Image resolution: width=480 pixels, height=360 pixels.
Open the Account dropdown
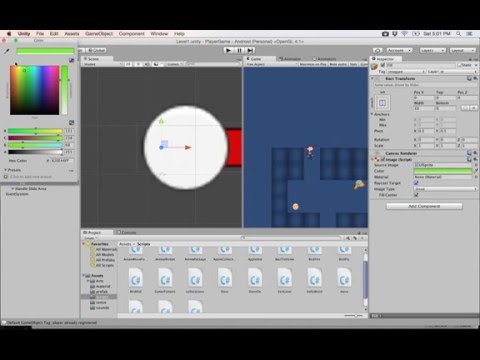[399, 50]
